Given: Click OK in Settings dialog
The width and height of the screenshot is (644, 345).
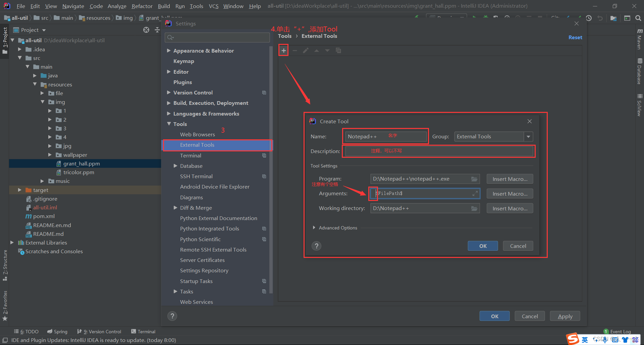Looking at the screenshot, I should pos(494,316).
